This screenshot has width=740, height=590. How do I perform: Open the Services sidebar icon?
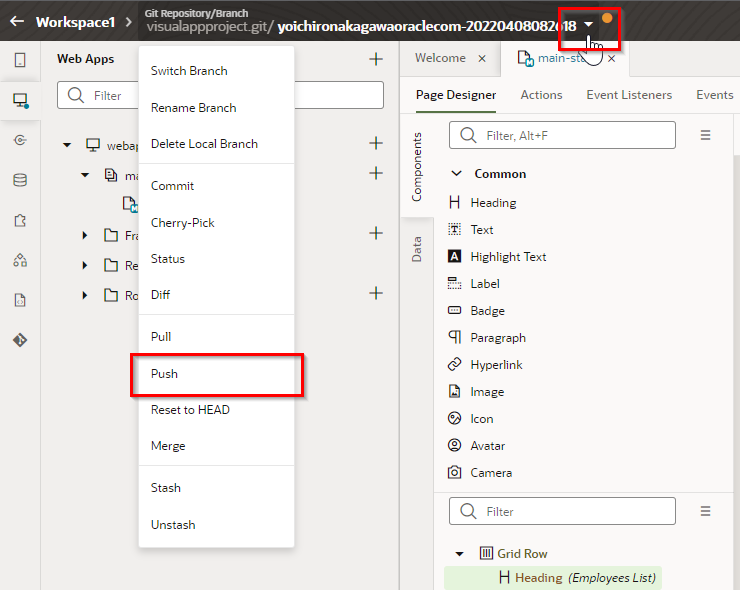click(20, 140)
